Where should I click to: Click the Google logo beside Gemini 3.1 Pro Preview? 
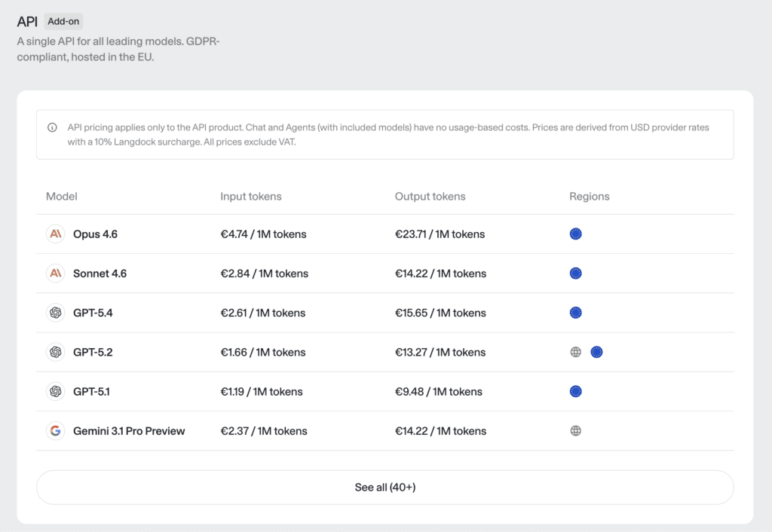pyautogui.click(x=56, y=430)
